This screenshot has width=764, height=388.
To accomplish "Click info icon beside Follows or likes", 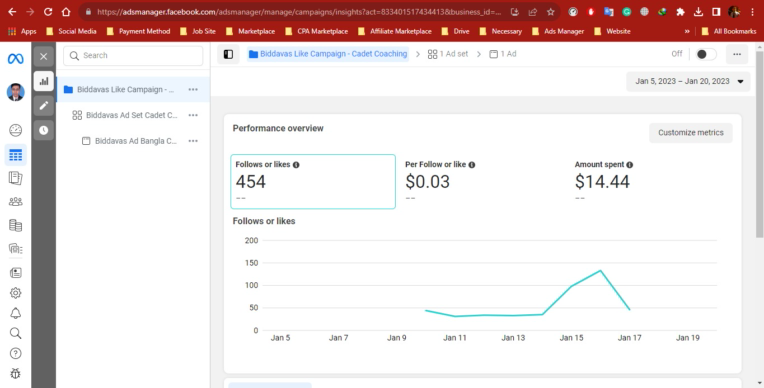I will click(296, 165).
